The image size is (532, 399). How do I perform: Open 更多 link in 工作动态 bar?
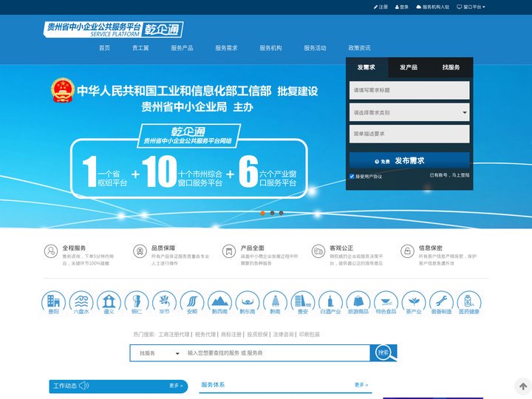176,386
